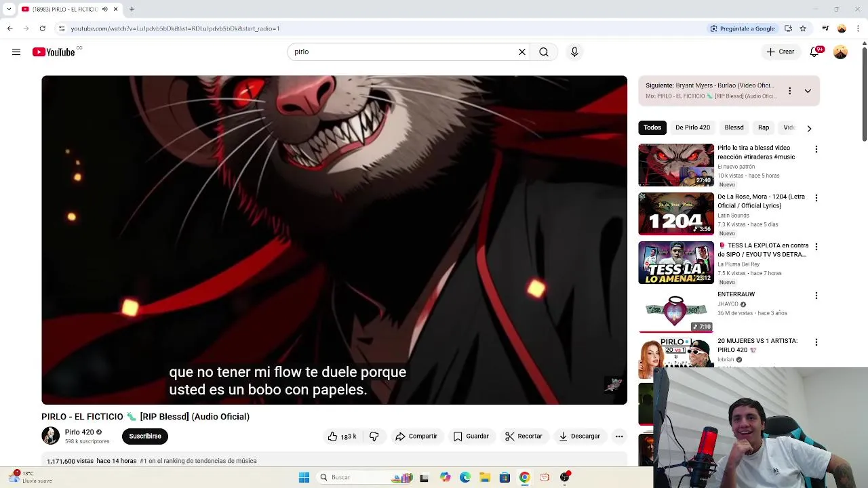The image size is (868, 488).
Task: Clear the search box with the X
Action: [x=522, y=52]
